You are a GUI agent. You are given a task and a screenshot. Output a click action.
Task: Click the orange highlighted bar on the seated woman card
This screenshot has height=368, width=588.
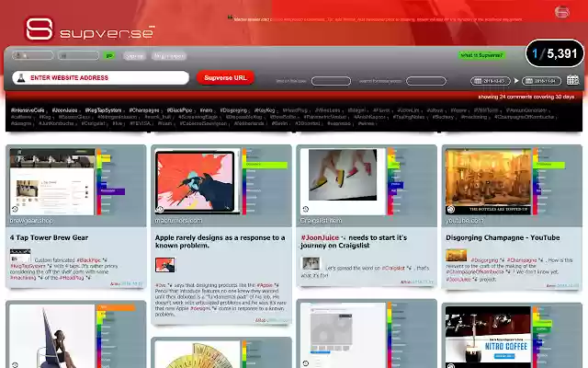click(x=116, y=307)
